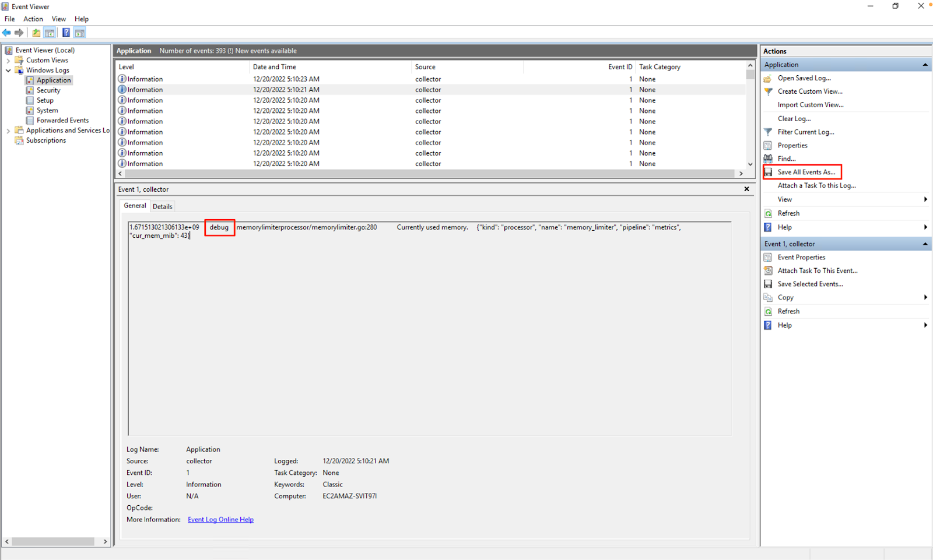The image size is (933, 560).
Task: Switch to the Details tab
Action: click(162, 206)
